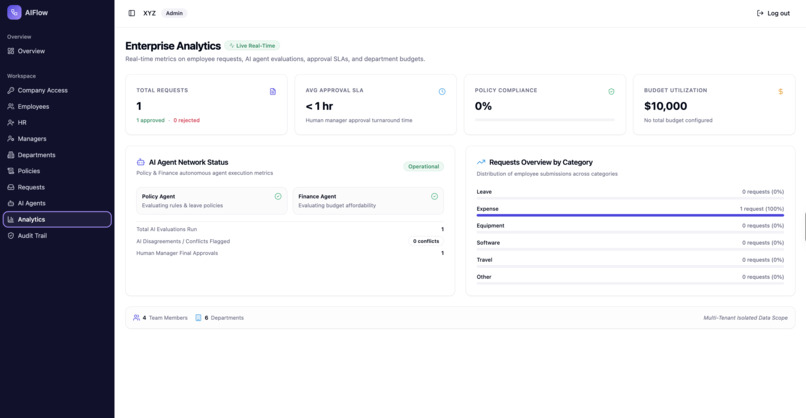Image resolution: width=806 pixels, height=418 pixels.
Task: Click the Departments icon in footer bar
Action: 198,318
